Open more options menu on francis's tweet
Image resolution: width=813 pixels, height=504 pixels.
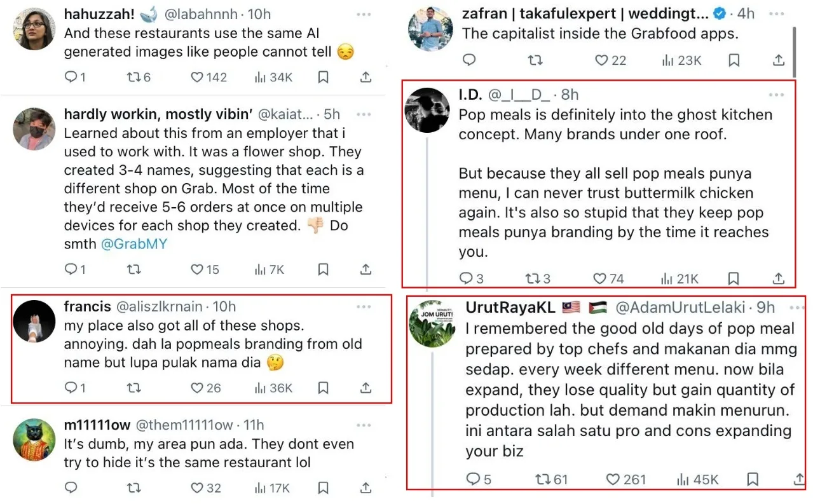pos(364,306)
